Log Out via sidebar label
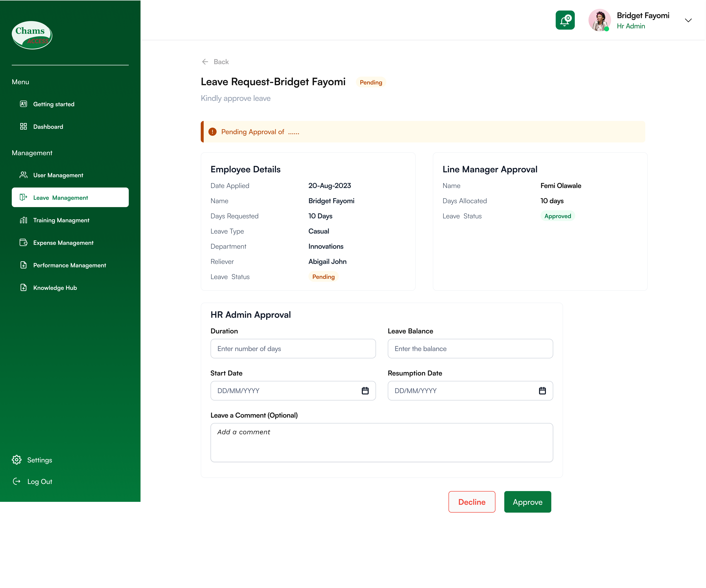 [40, 482]
